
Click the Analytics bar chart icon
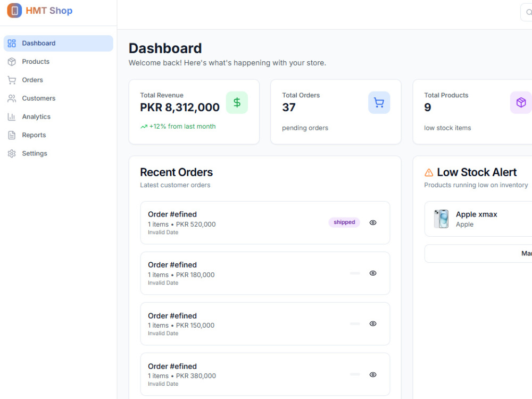pos(12,117)
